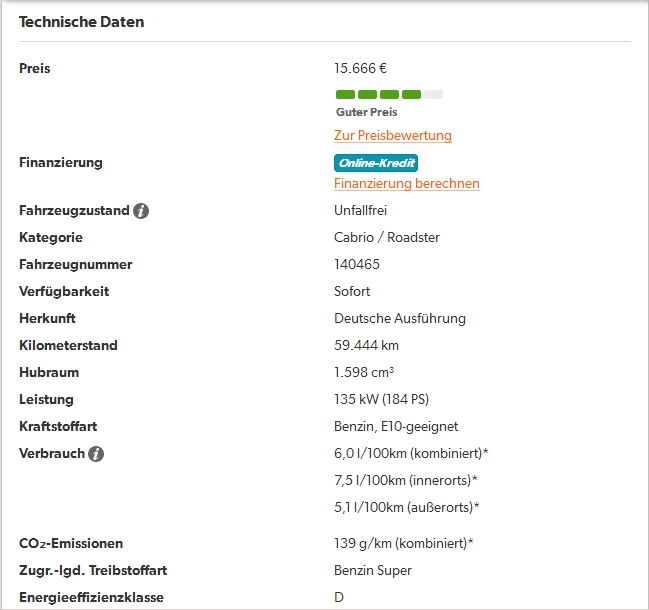649x610 pixels.
Task: Click the 15.666 € price value
Action: click(x=360, y=69)
